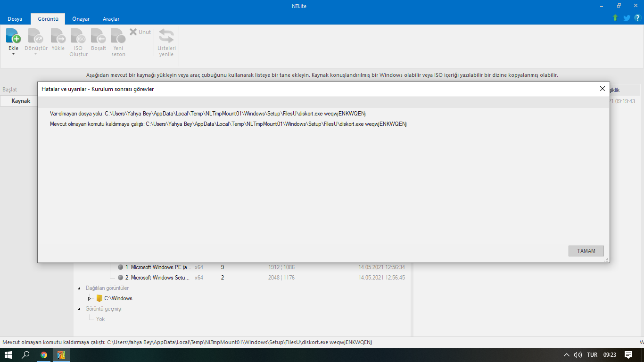Image resolution: width=644 pixels, height=362 pixels.
Task: Open the notification center icon
Action: 628,355
